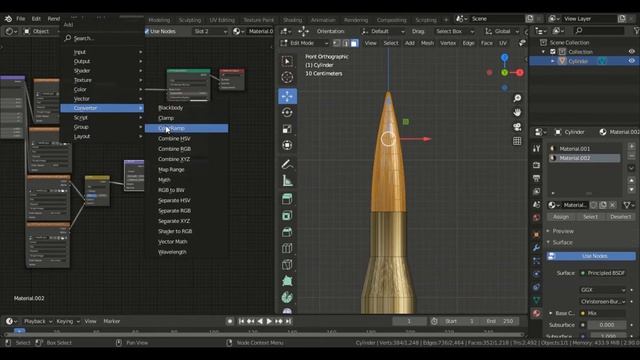Toggle Use Nodes button in Surface panel
Viewport: 640px width, 360px height.
[x=591, y=256]
